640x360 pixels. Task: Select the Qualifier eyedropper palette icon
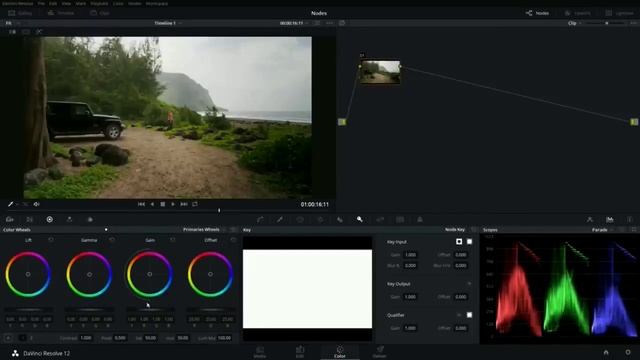click(280, 220)
